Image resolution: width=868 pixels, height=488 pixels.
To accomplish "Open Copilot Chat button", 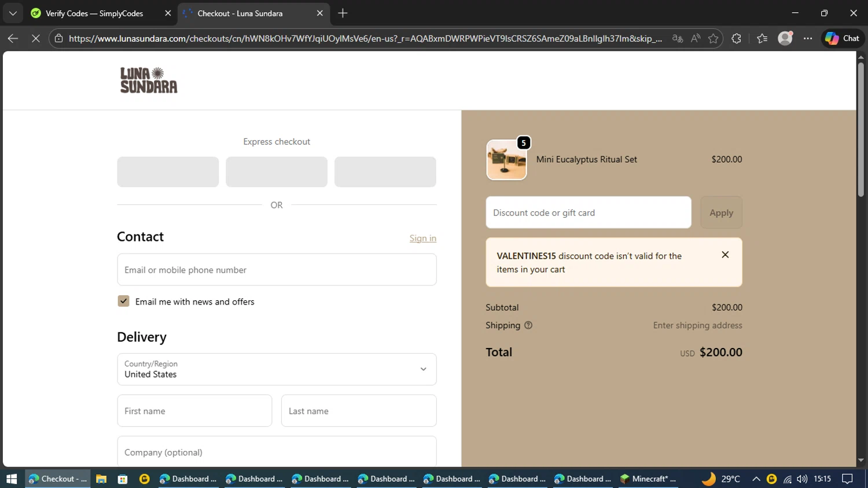I will click(843, 38).
